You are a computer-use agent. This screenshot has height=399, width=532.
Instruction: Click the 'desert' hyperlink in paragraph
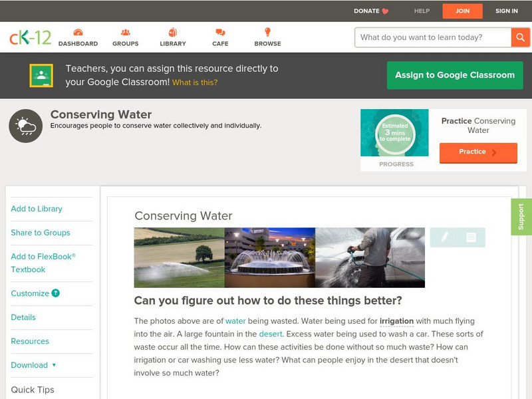coord(271,334)
